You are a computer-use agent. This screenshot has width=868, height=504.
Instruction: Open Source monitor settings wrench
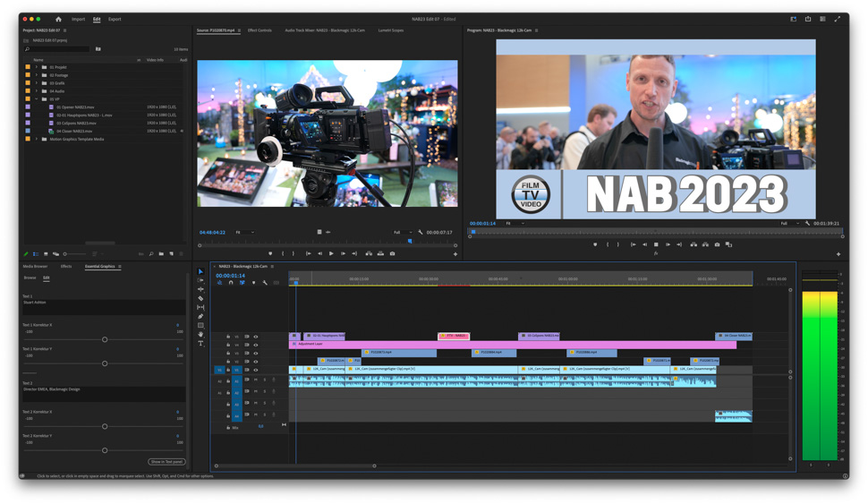click(x=421, y=232)
